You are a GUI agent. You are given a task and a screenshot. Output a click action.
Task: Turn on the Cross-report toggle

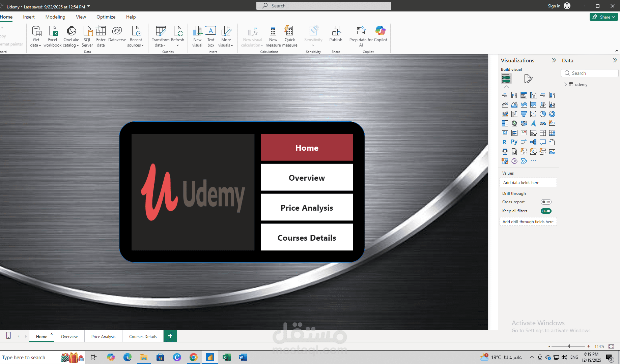coord(546,202)
